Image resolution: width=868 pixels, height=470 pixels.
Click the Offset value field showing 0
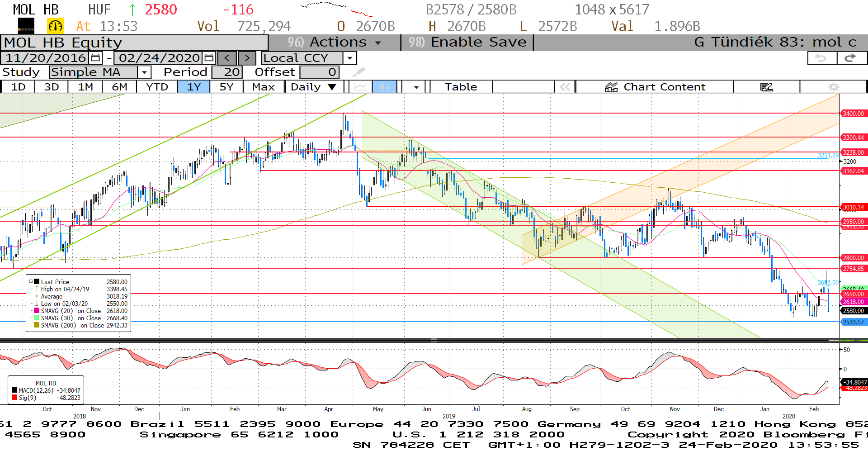pos(320,72)
